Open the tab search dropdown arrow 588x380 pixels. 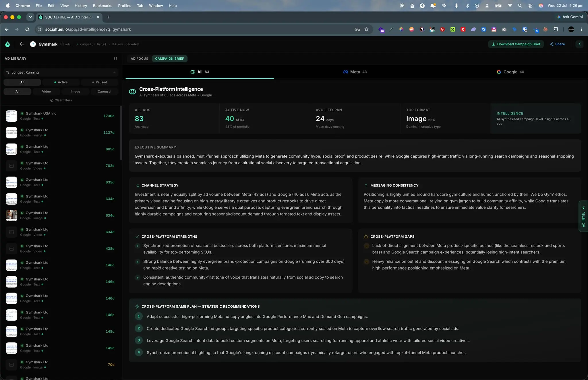pyautogui.click(x=30, y=17)
